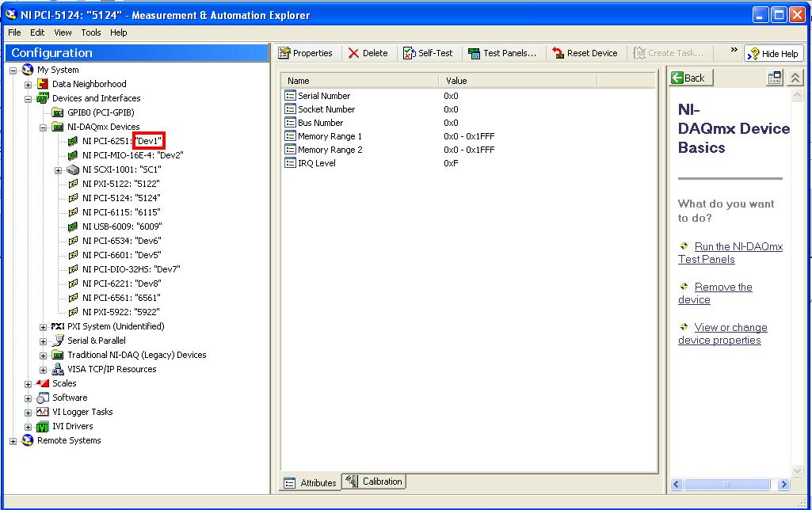This screenshot has height=510, width=812.
Task: Open the Tools menu
Action: tap(90, 32)
